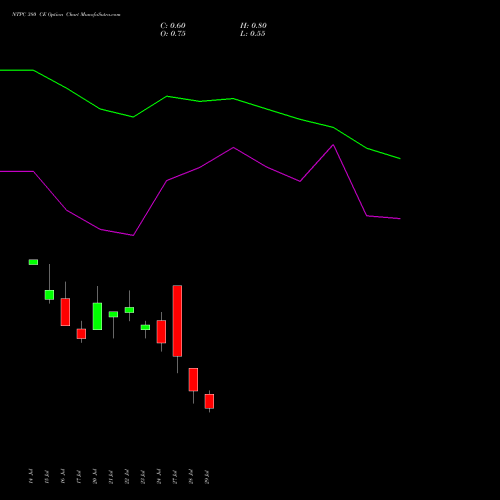Click the 29 Jul date label

click(207, 476)
